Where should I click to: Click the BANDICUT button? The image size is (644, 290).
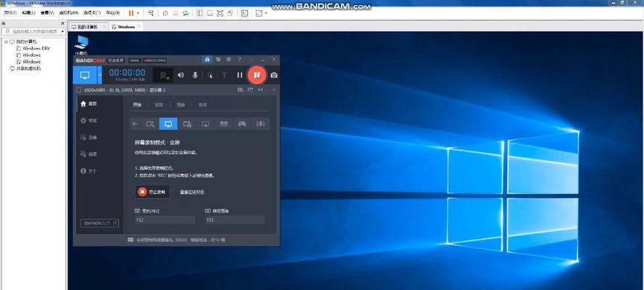click(100, 223)
